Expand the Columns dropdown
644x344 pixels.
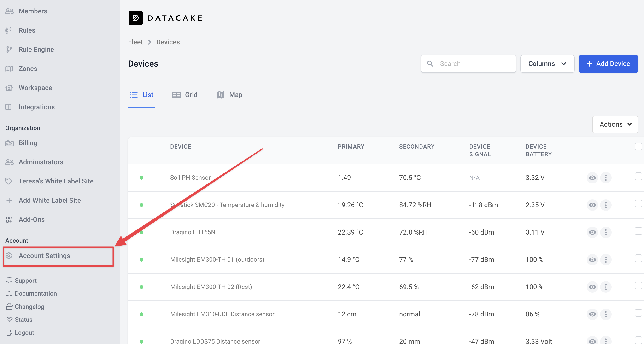coord(547,64)
